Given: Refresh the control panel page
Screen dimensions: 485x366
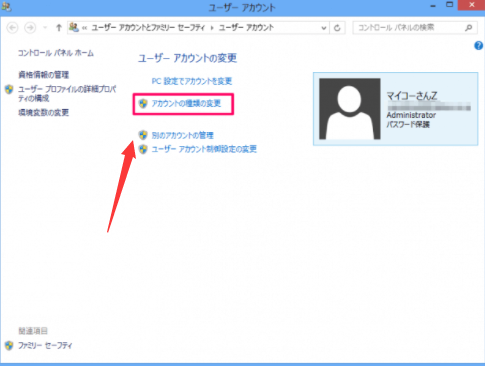Looking at the screenshot, I should [x=337, y=28].
